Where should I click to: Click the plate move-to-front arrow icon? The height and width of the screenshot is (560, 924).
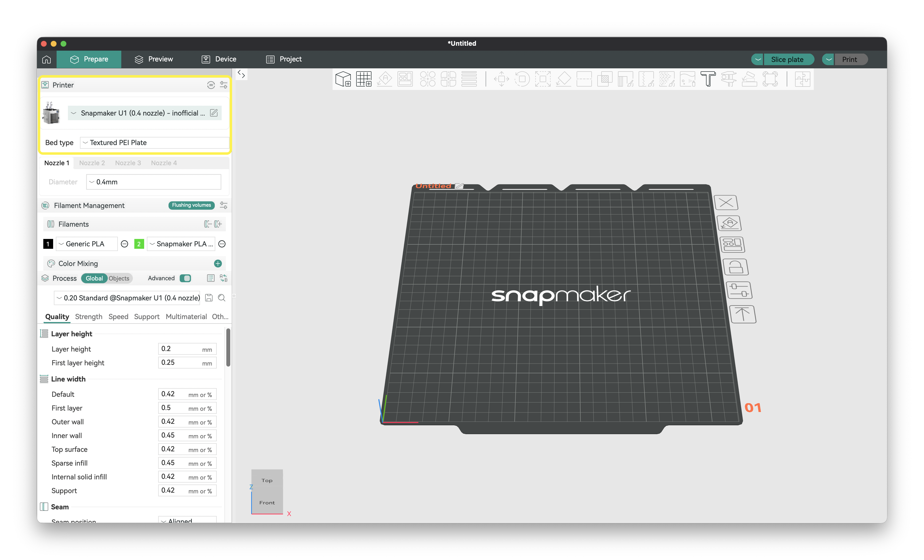click(x=742, y=314)
